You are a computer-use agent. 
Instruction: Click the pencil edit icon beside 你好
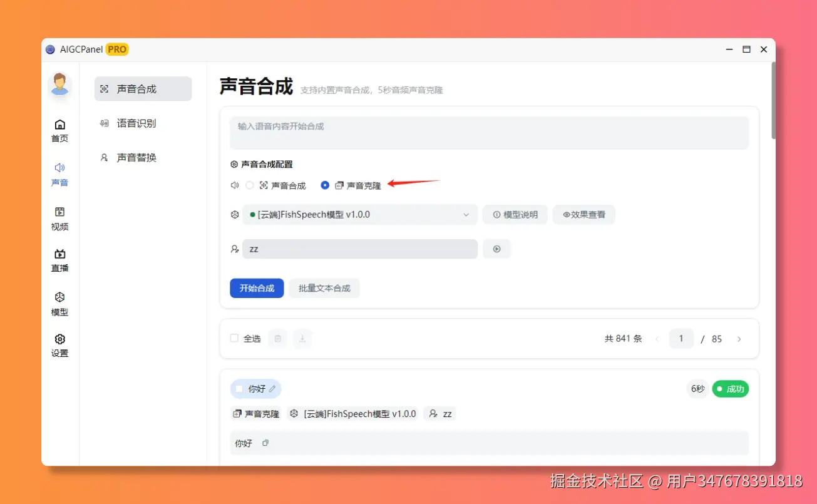coord(272,389)
